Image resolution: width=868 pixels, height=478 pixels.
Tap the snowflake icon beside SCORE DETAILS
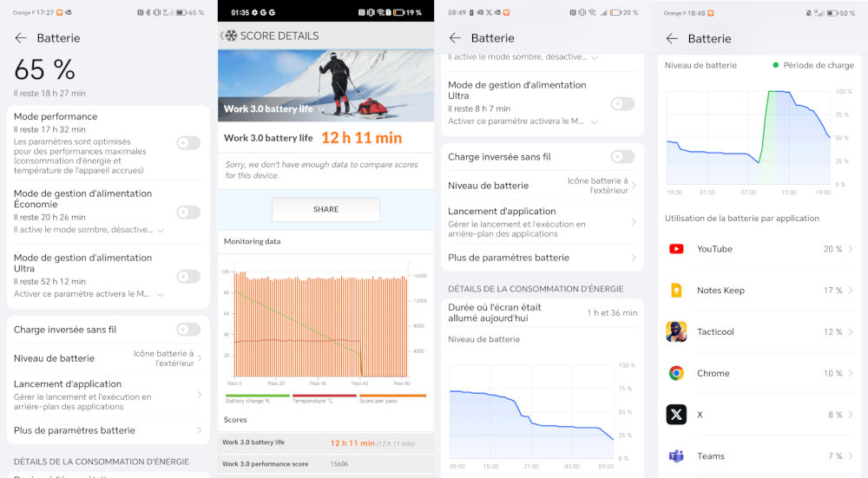point(231,36)
